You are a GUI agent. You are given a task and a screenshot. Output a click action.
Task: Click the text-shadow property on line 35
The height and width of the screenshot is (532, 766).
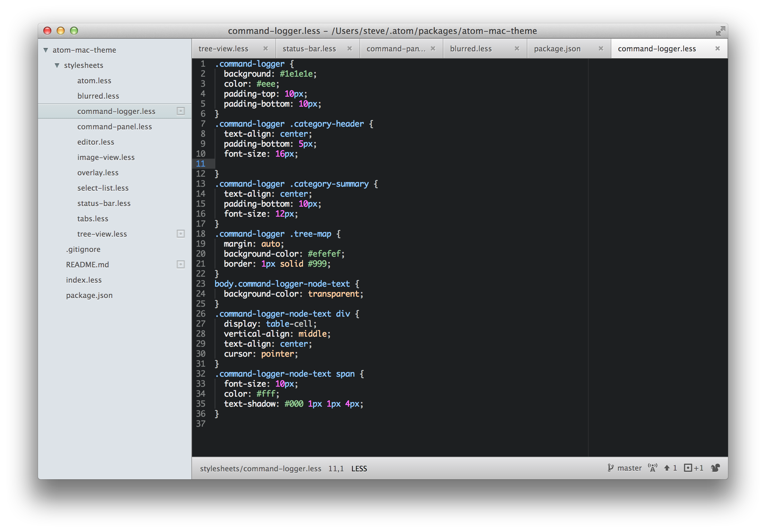pos(249,404)
